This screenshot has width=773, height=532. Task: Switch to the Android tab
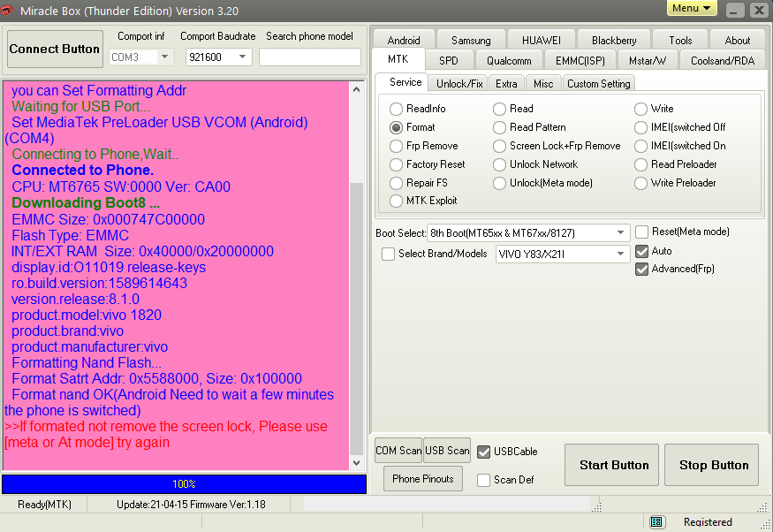tap(404, 40)
